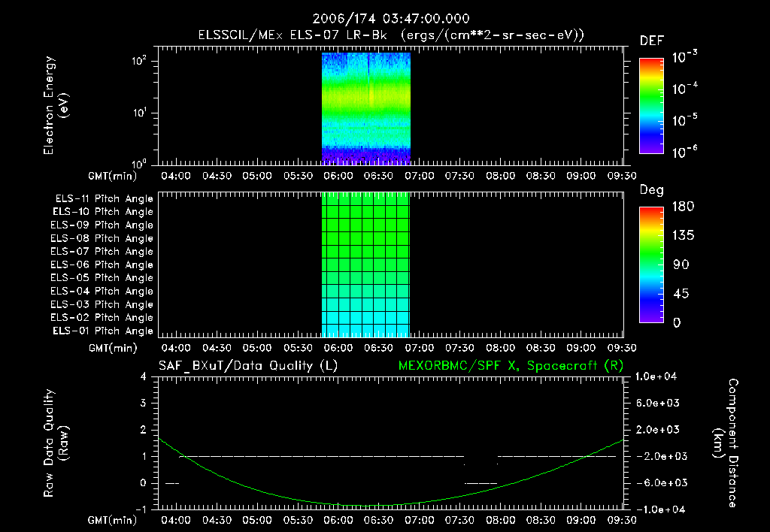Screen dimensions: 770x532
Task: Click the ELS-05 Pitch Angle label
Action: point(102,278)
